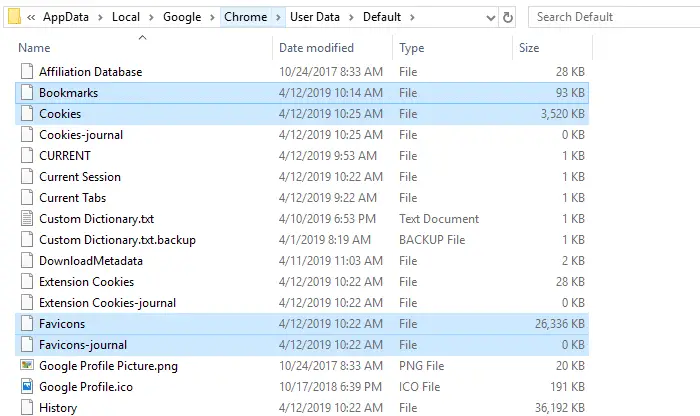Select the Google Profile Picture.png file name
700x416 pixels.
pos(108,366)
